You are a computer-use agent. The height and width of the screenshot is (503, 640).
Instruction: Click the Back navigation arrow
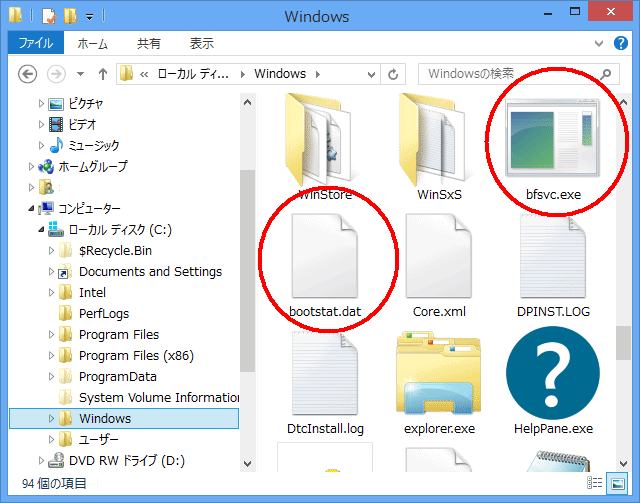[x=27, y=74]
